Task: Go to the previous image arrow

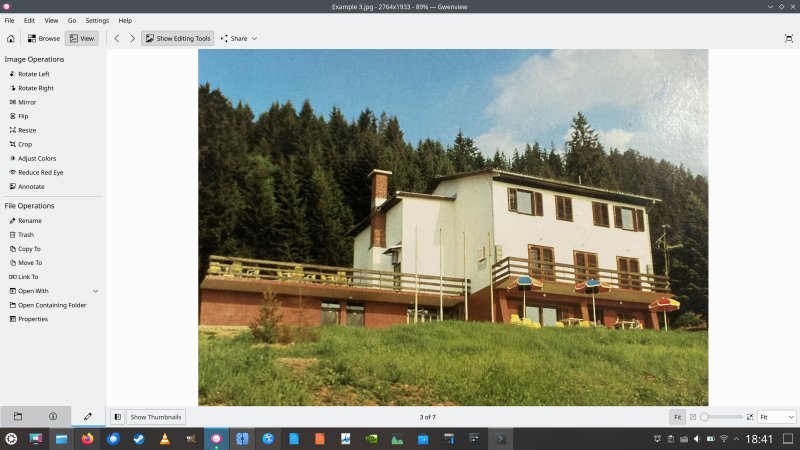Action: tap(117, 38)
